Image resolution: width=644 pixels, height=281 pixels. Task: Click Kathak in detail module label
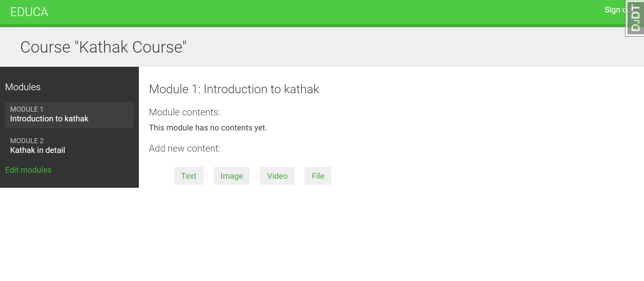click(38, 150)
